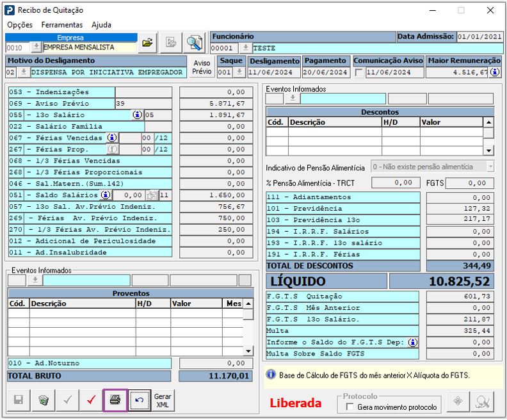Click the greyed protocol gear icon

458,401
